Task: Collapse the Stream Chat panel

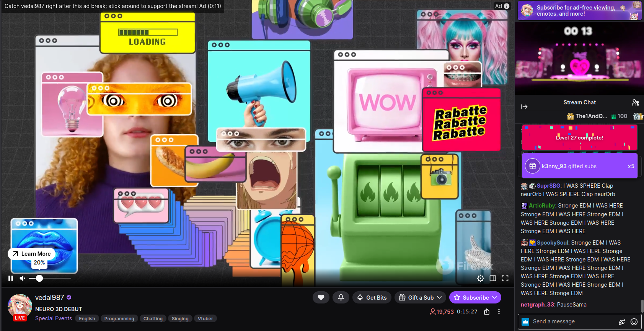Action: [x=524, y=107]
